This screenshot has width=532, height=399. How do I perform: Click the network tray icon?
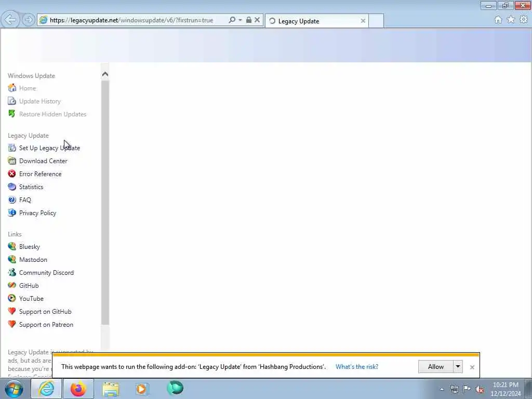pos(454,389)
